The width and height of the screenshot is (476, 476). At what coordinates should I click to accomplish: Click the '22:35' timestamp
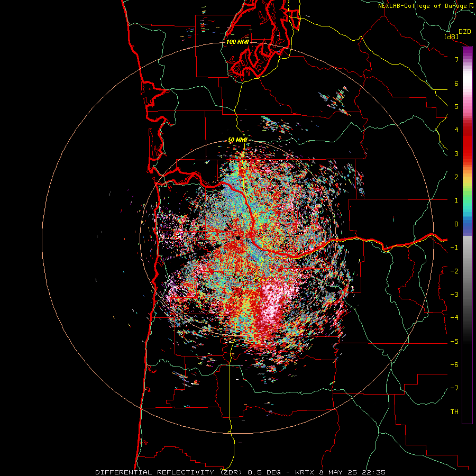click(x=373, y=472)
